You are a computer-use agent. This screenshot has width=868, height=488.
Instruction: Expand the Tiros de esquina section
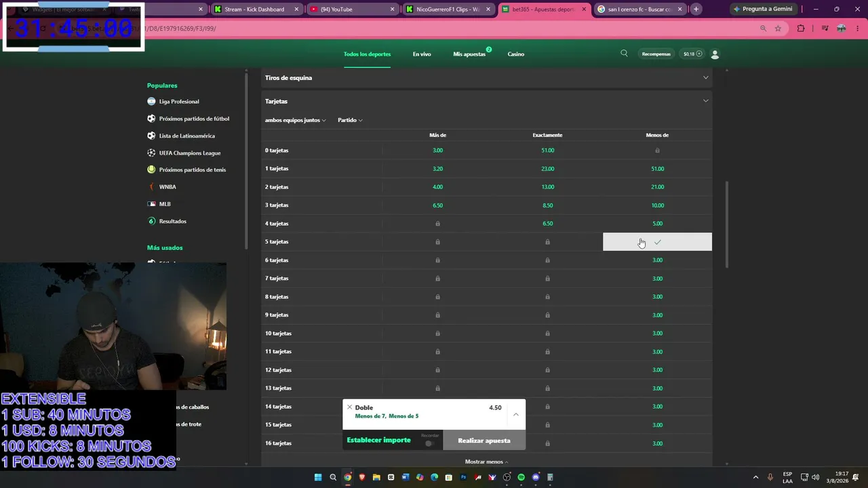tap(705, 77)
